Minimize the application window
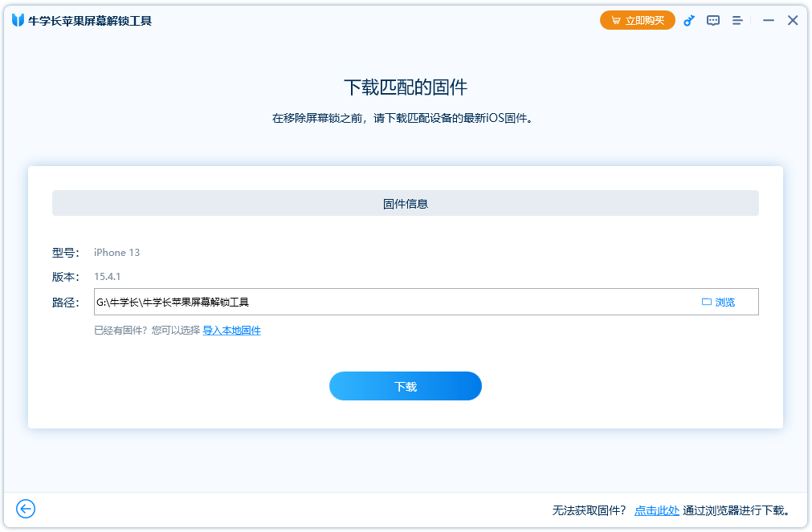812x532 pixels. pos(768,20)
